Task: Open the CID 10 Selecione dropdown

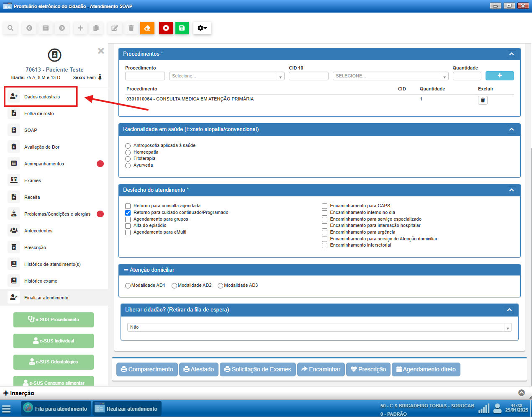Action: point(390,76)
